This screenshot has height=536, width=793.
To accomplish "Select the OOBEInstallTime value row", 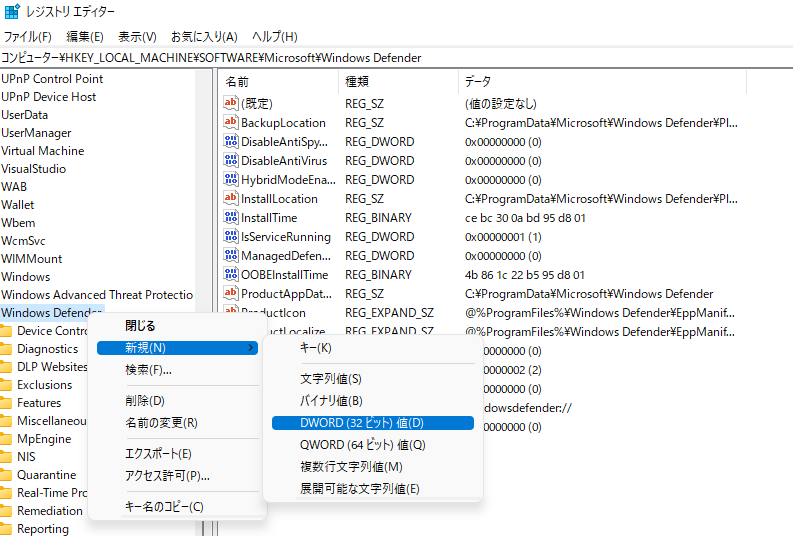I will [284, 275].
